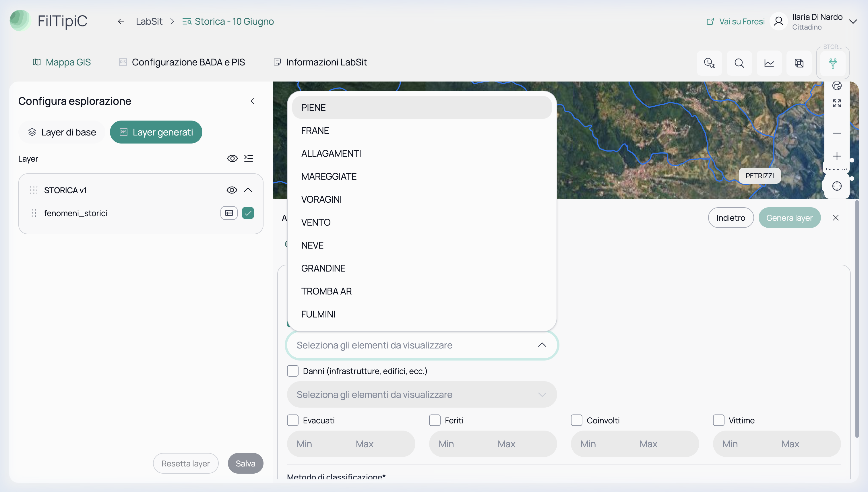Screen dimensions: 868x492
Task: Open the info pointer query tool
Action: pos(709,63)
